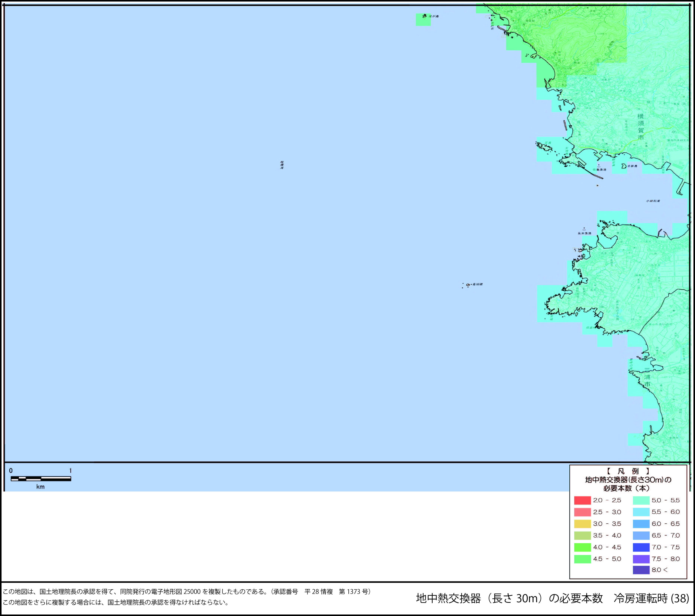The image size is (695, 616).
Task: Click the legend subtitle 必要本数（本）
Action: tap(627, 488)
